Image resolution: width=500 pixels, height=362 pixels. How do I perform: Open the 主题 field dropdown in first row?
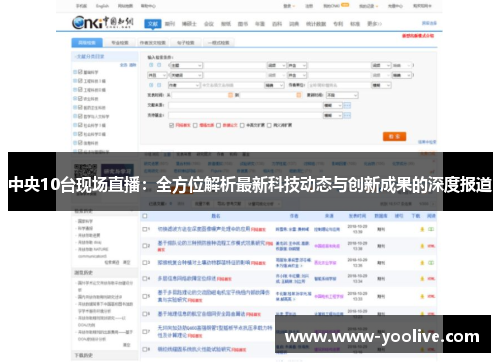tap(186, 65)
